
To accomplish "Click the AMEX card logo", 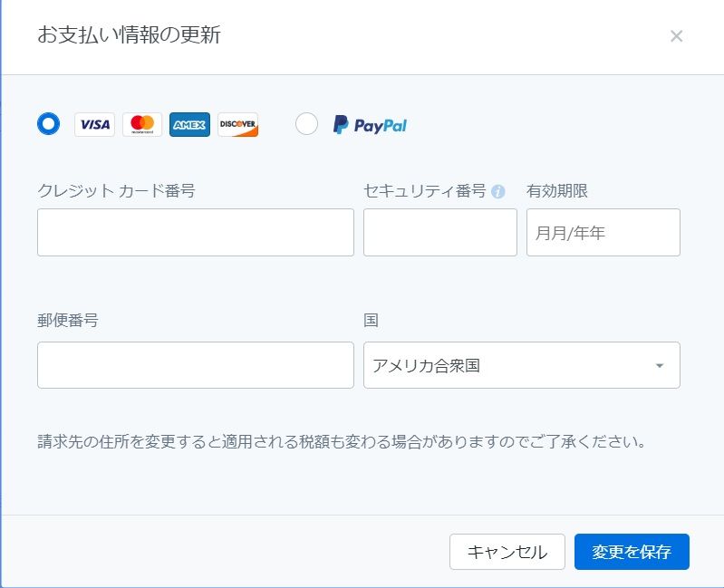I will [x=189, y=124].
